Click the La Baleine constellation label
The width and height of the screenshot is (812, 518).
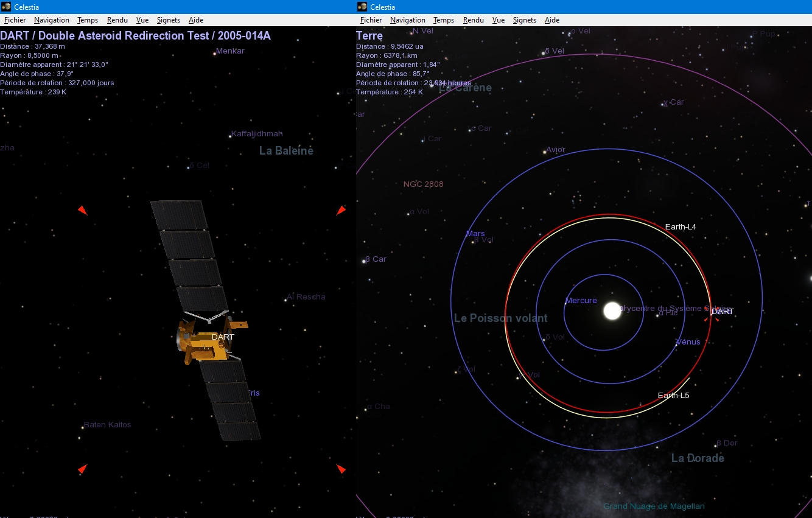pyautogui.click(x=286, y=150)
